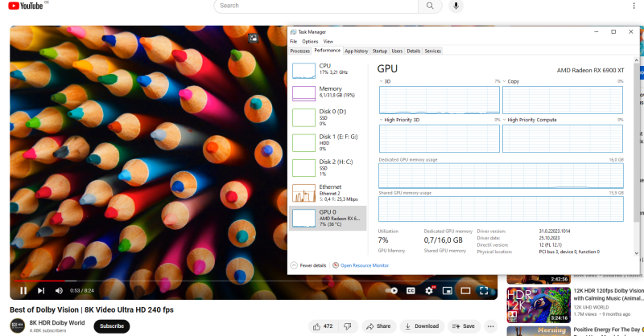
Task: Toggle closed captions on the video
Action: (x=411, y=290)
